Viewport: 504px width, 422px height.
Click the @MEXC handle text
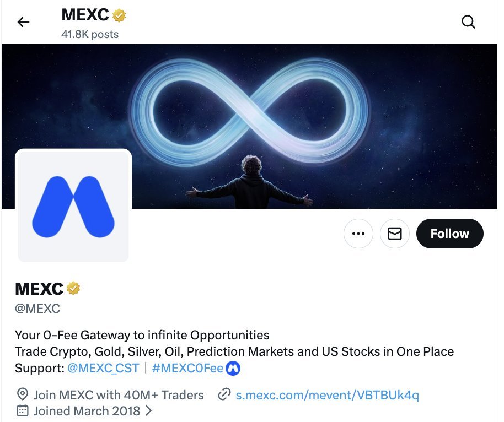[x=37, y=309]
